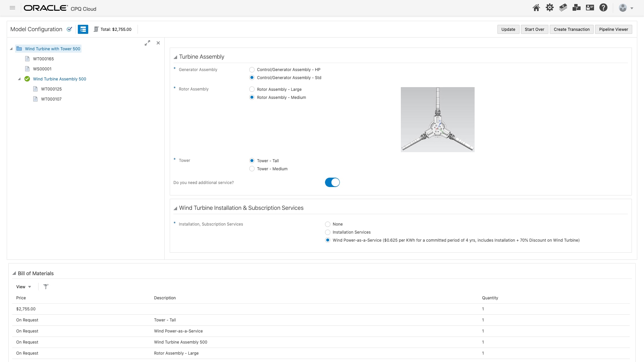Open the parts/blocks icon in the top toolbar

coord(577,7)
